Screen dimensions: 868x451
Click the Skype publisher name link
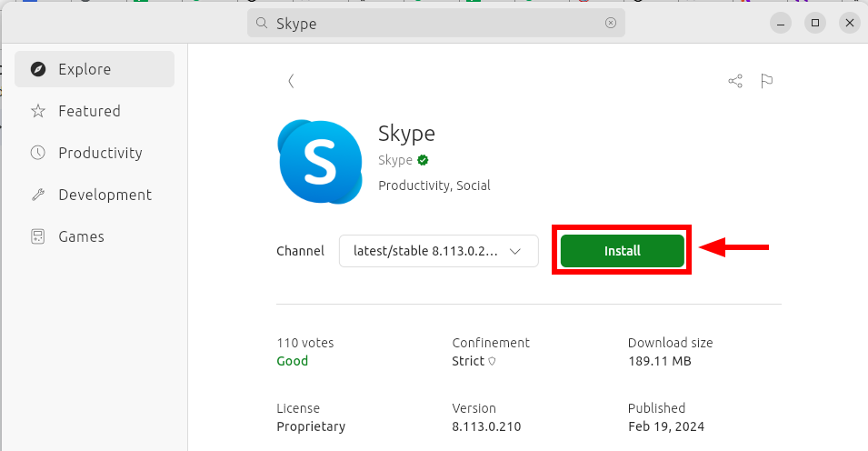pos(394,160)
